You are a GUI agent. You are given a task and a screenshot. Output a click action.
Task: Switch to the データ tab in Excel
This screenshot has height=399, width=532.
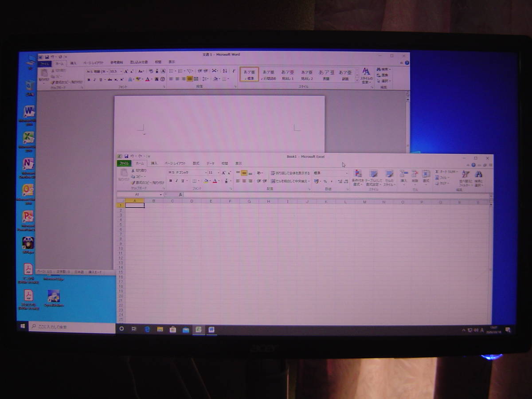(x=211, y=164)
